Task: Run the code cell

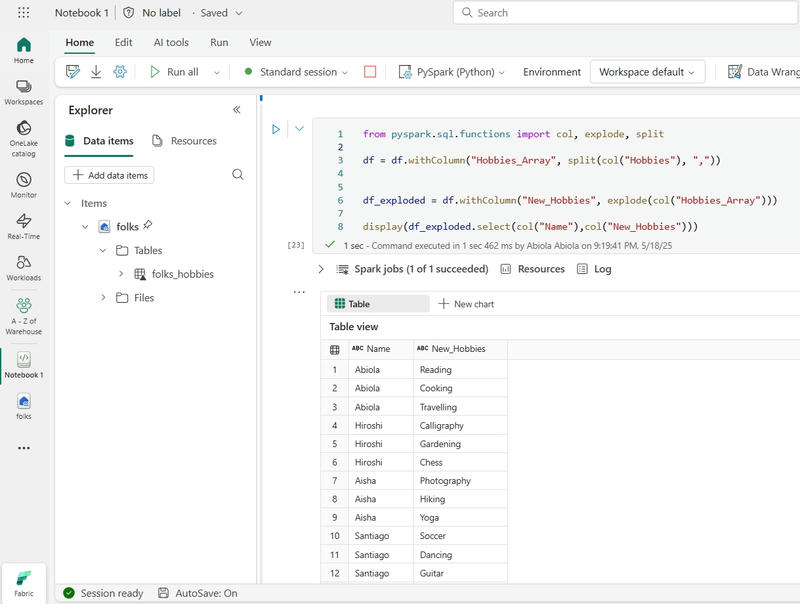Action: [x=277, y=129]
